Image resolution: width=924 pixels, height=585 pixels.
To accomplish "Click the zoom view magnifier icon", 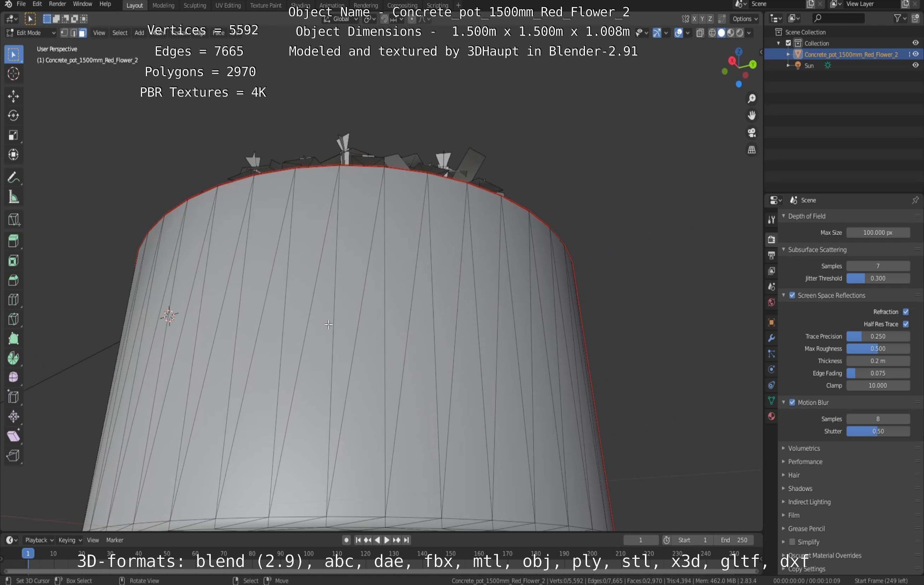I will [x=751, y=99].
